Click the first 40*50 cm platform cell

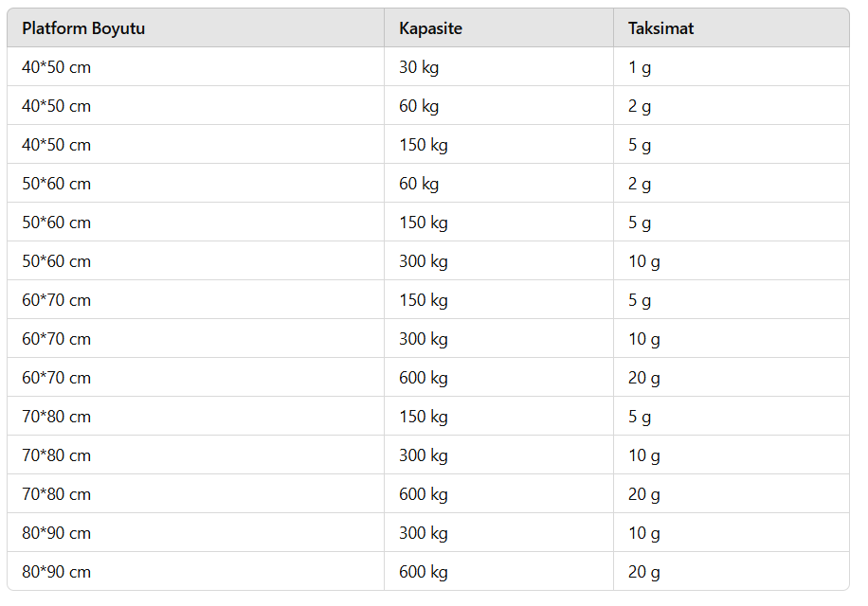pyautogui.click(x=195, y=67)
